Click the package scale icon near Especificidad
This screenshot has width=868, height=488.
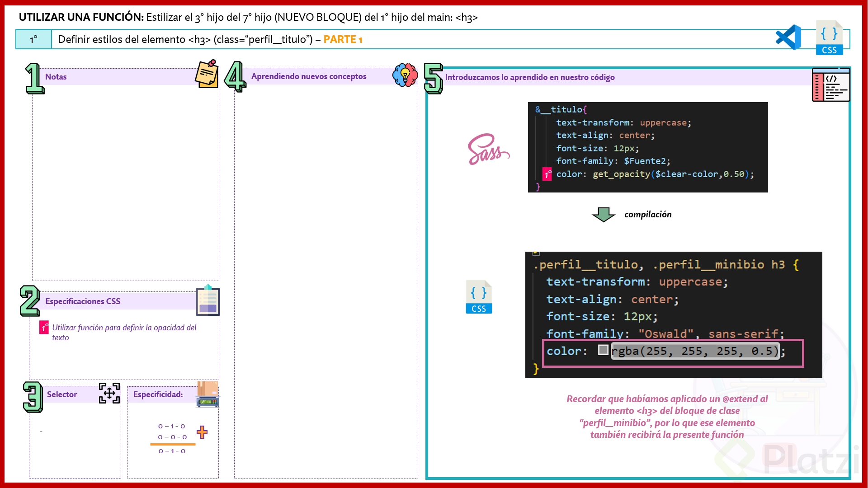point(208,394)
